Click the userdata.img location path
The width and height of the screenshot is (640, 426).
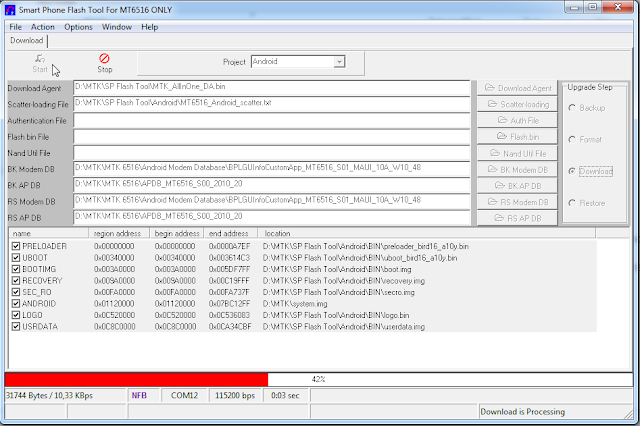[344, 326]
